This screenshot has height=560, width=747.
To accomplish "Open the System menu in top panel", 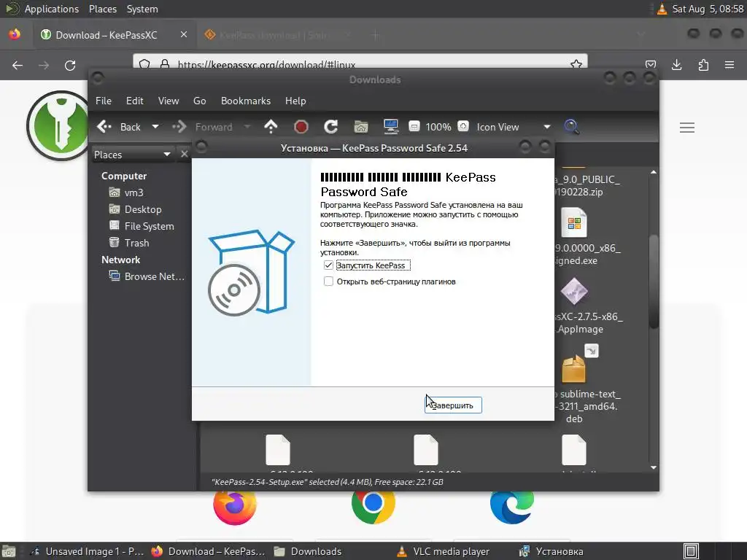I will tap(142, 9).
